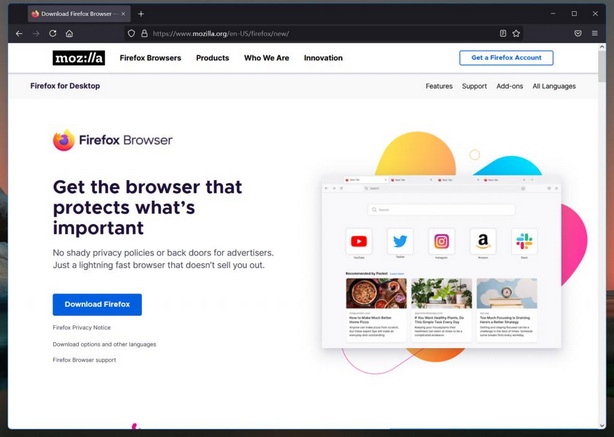Go to browser home page icon
This screenshot has width=614, height=437.
(69, 33)
